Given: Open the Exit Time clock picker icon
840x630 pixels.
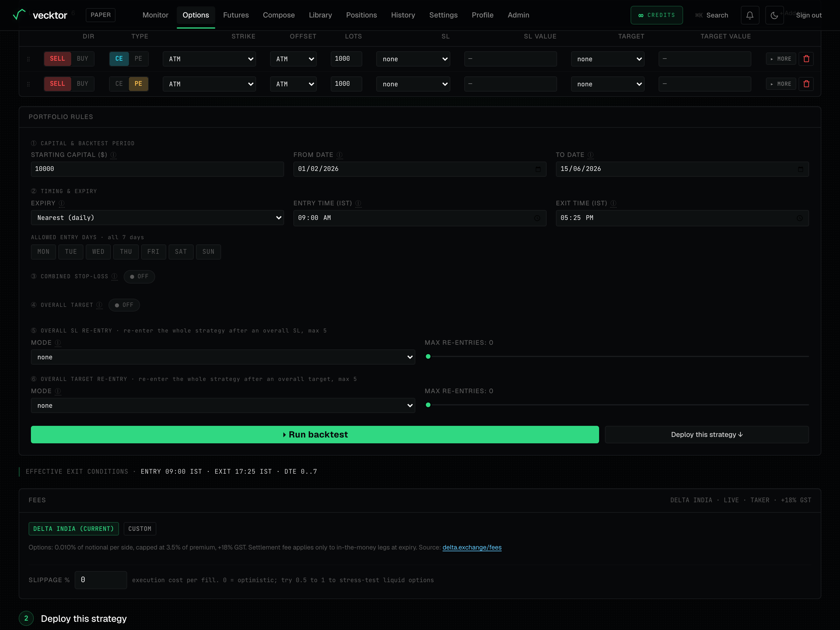Looking at the screenshot, I should click(x=799, y=218).
